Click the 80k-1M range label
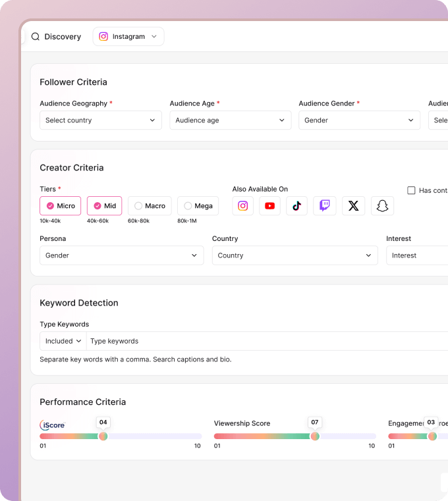The image size is (448, 501). tap(187, 221)
